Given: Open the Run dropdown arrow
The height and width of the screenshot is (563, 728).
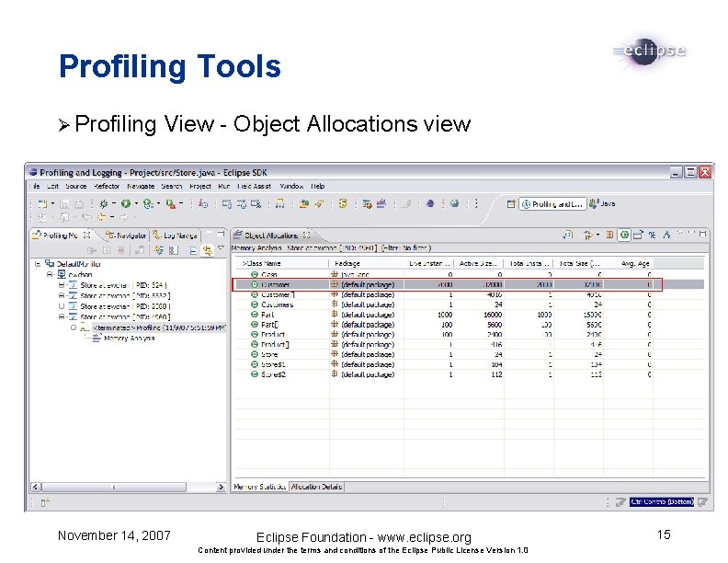Looking at the screenshot, I should (136, 203).
